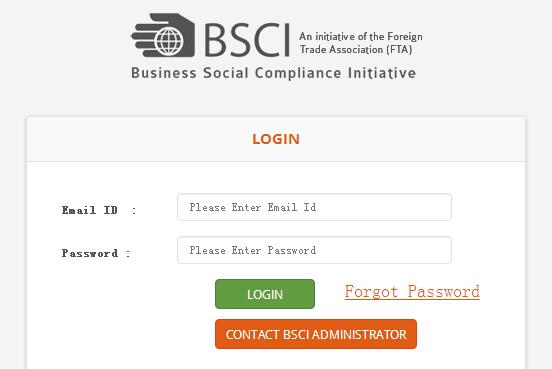Focus the Please Enter Password field
Viewport: 552px width, 369px height.
314,250
